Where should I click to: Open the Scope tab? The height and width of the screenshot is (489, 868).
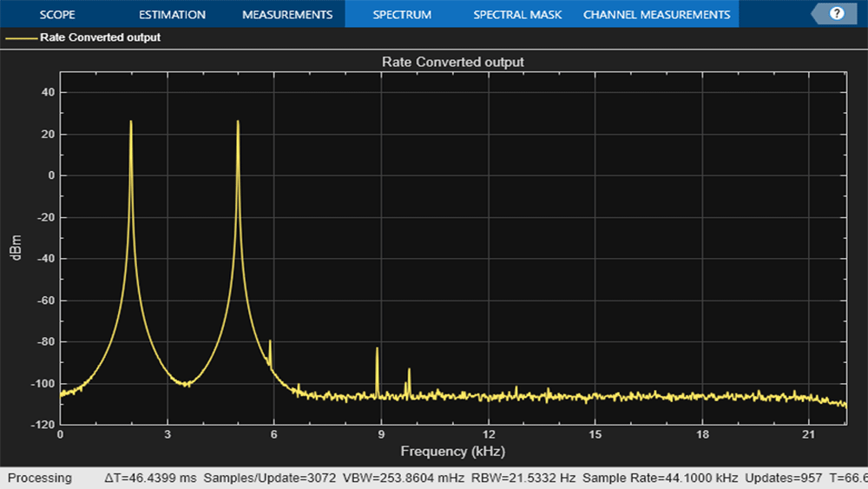pyautogui.click(x=58, y=15)
